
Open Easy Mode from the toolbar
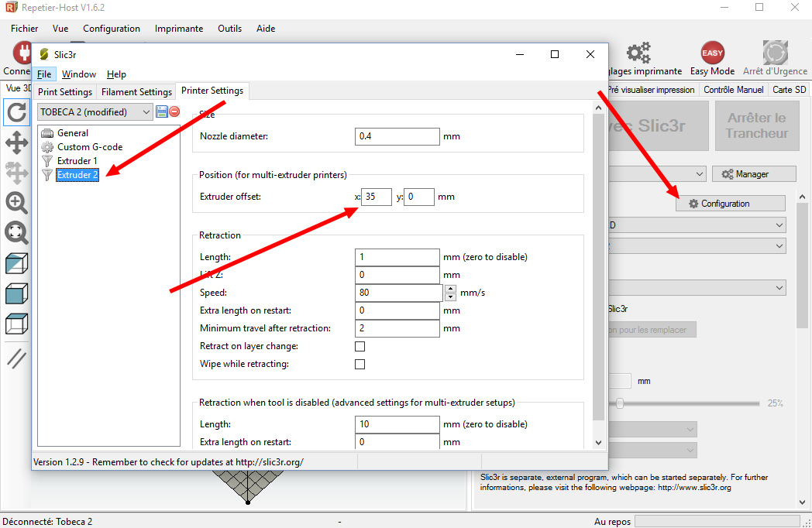pyautogui.click(x=712, y=59)
